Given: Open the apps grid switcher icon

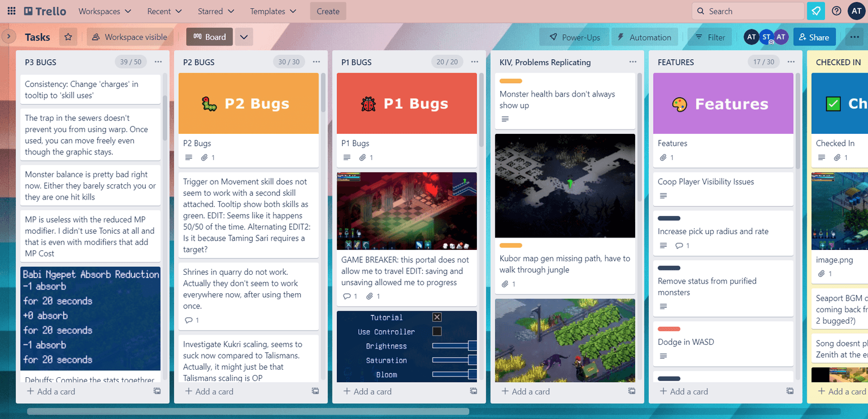Looking at the screenshot, I should point(11,11).
